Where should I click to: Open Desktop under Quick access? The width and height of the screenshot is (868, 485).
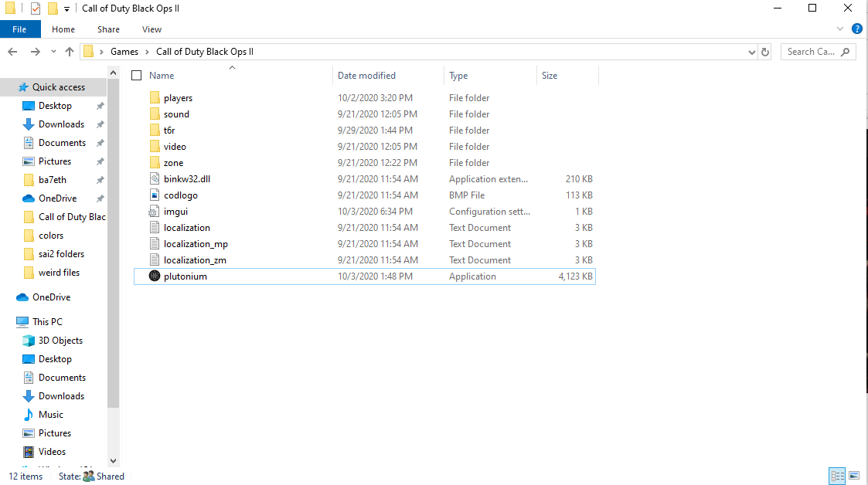tap(47, 106)
